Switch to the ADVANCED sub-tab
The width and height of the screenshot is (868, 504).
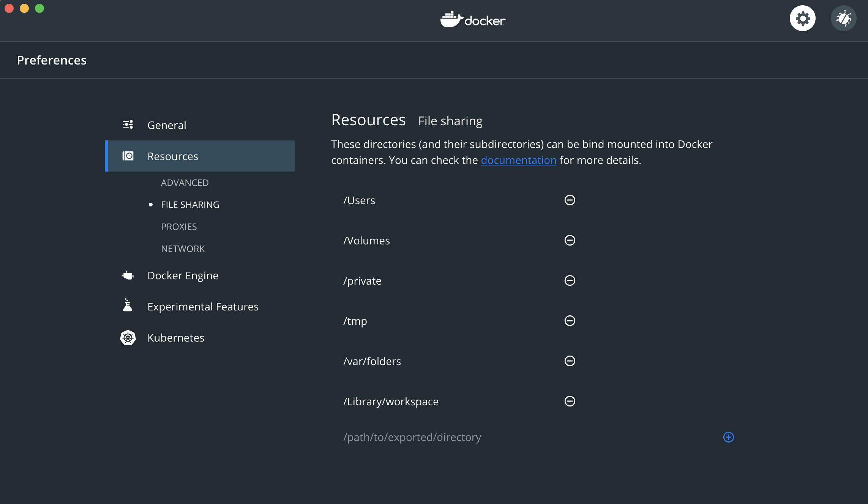coord(185,183)
